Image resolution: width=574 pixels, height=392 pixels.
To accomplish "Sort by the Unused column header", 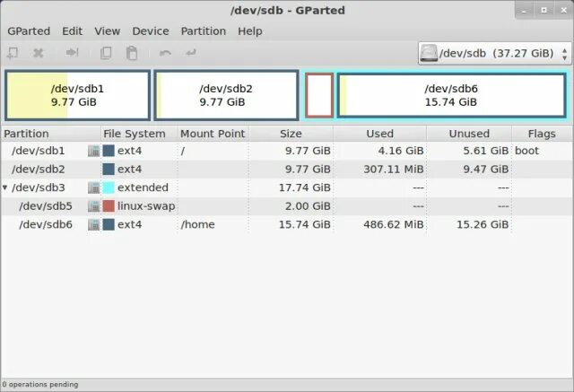I will [x=469, y=134].
